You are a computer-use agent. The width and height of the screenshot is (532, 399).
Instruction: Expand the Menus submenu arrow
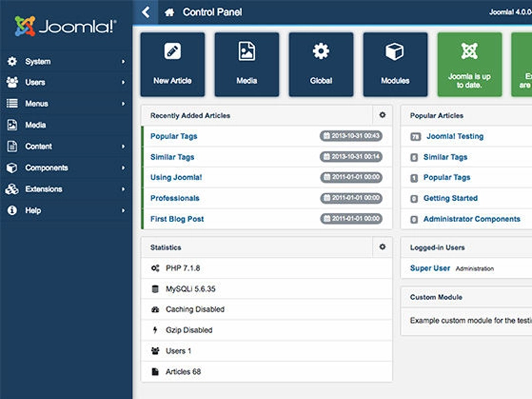point(123,104)
